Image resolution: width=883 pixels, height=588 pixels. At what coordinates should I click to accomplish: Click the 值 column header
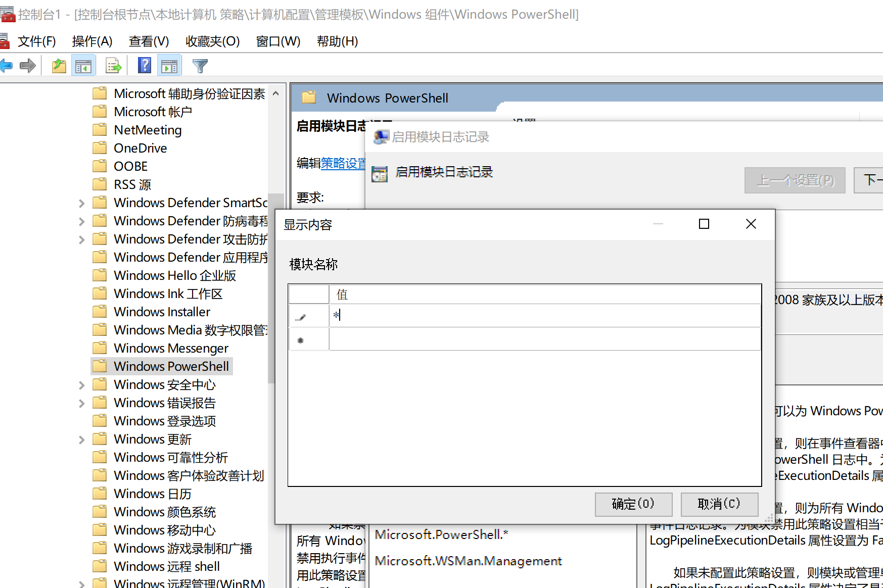click(545, 294)
